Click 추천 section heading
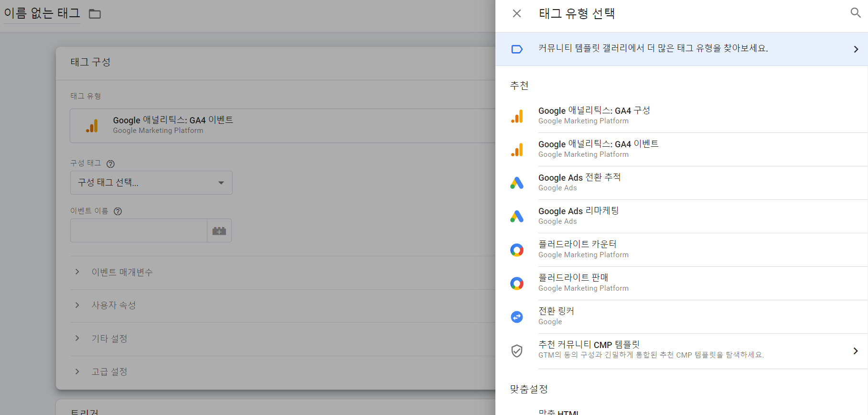The width and height of the screenshot is (868, 415). tap(519, 86)
